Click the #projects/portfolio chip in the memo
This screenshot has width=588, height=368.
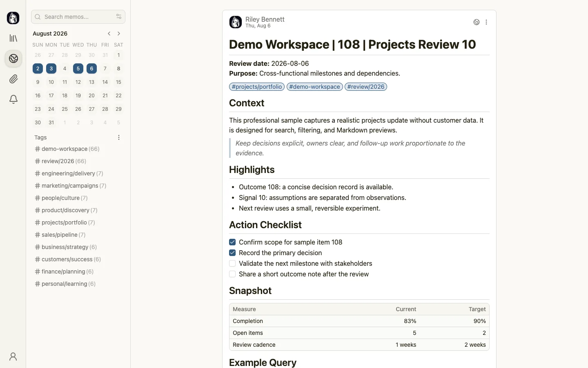(x=257, y=87)
